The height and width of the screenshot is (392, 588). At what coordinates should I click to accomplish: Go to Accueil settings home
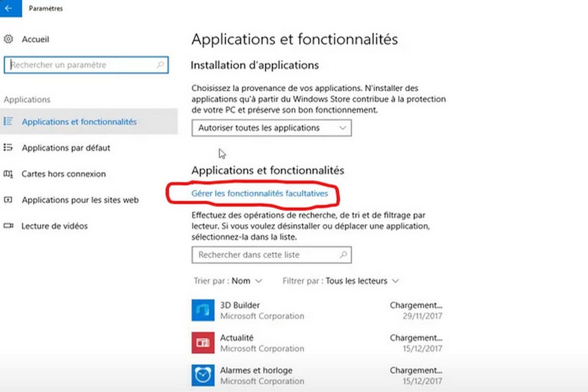tap(35, 39)
